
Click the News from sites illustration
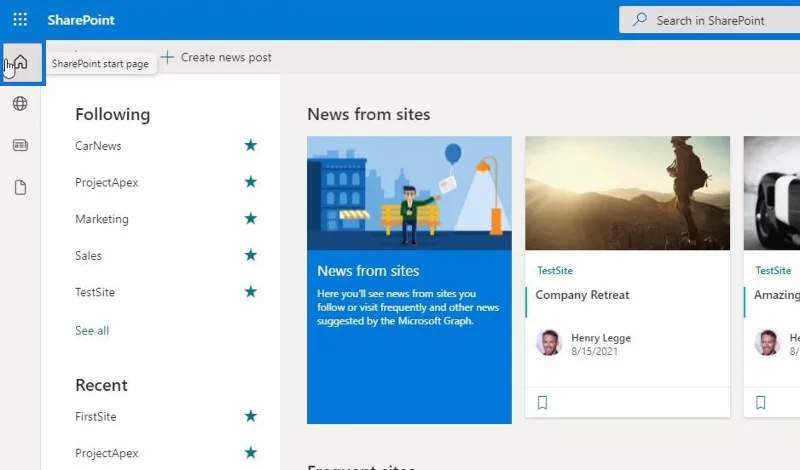click(409, 193)
